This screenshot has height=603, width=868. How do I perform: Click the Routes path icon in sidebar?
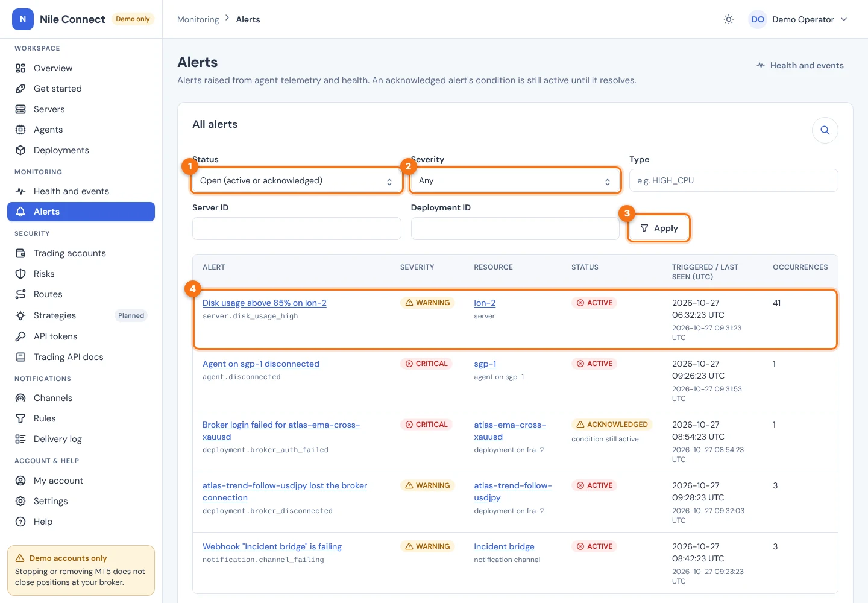point(20,294)
